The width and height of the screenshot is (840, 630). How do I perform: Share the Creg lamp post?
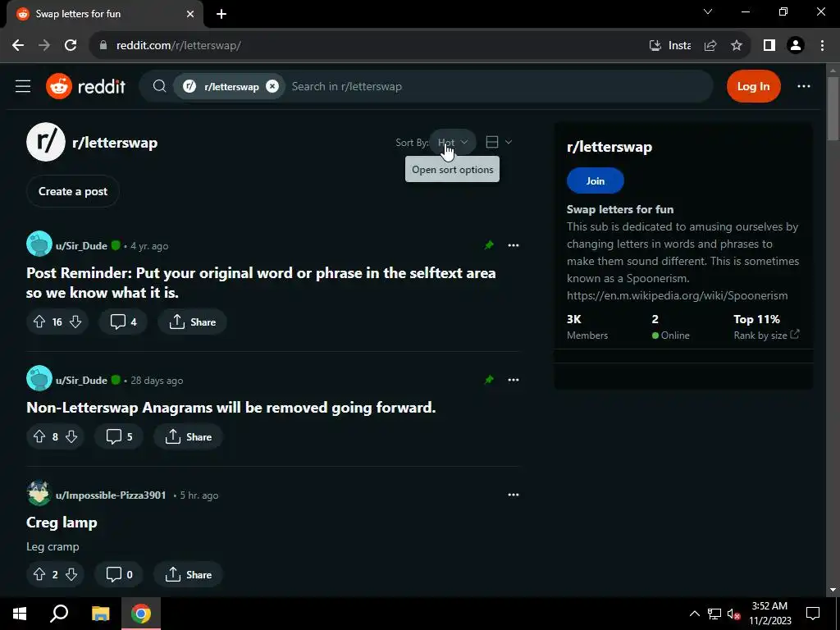[x=188, y=574]
